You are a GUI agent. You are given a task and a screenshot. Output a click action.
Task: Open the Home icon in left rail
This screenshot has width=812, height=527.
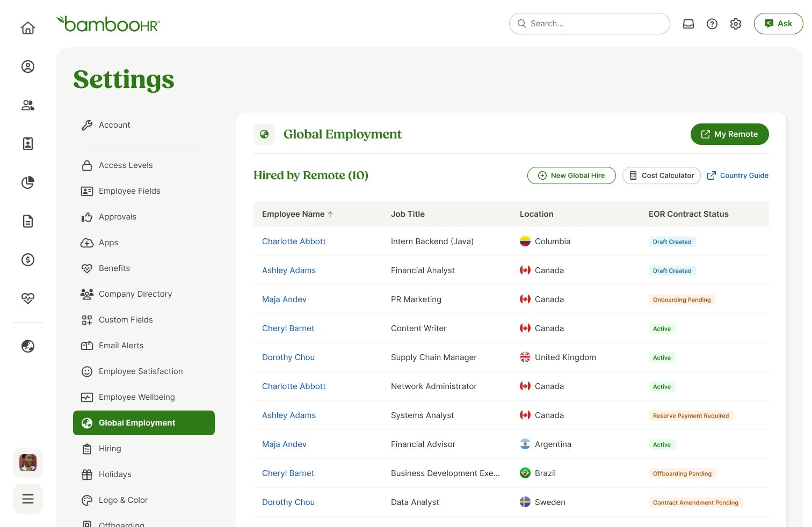[28, 28]
